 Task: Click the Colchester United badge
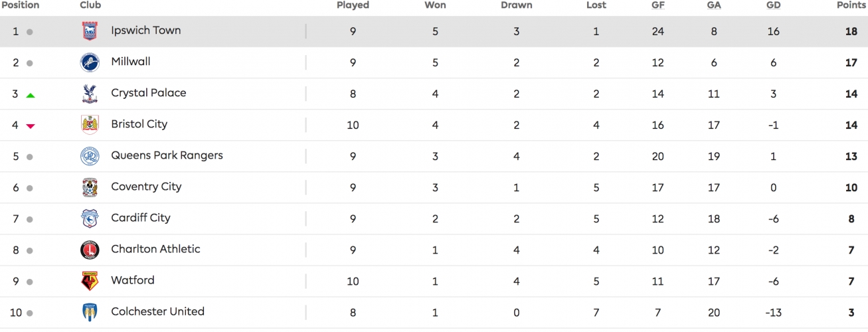tap(90, 312)
